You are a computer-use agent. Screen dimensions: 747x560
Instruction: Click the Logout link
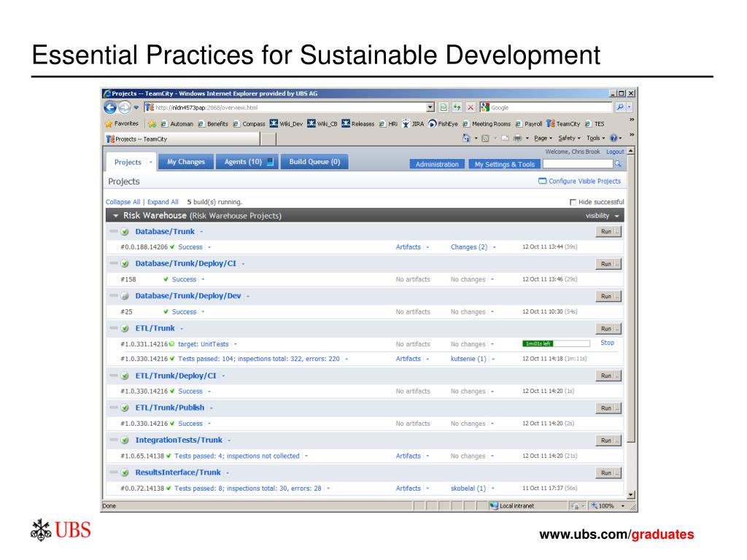[x=615, y=152]
